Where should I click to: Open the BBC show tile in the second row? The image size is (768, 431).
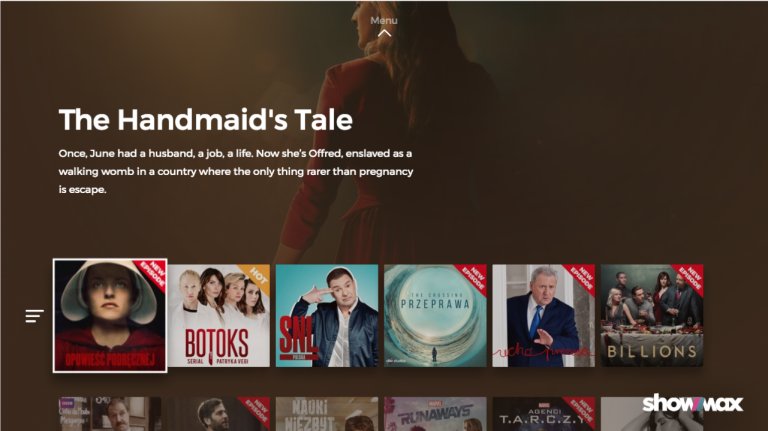[110, 414]
